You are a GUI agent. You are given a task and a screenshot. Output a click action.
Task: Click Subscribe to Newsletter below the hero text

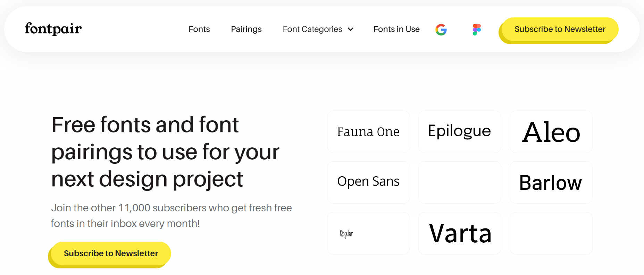tap(111, 253)
